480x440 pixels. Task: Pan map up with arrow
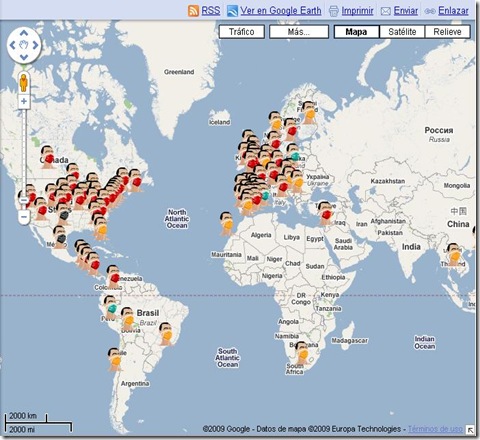click(x=24, y=33)
